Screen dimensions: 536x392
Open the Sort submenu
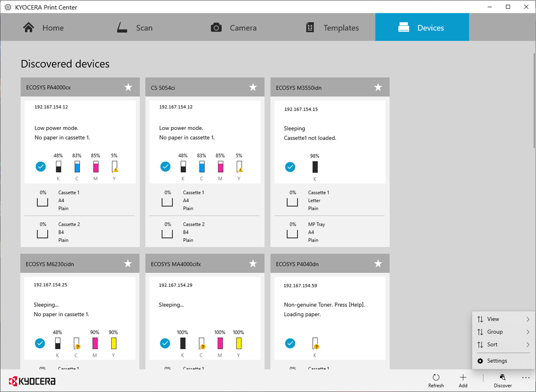[x=502, y=344]
